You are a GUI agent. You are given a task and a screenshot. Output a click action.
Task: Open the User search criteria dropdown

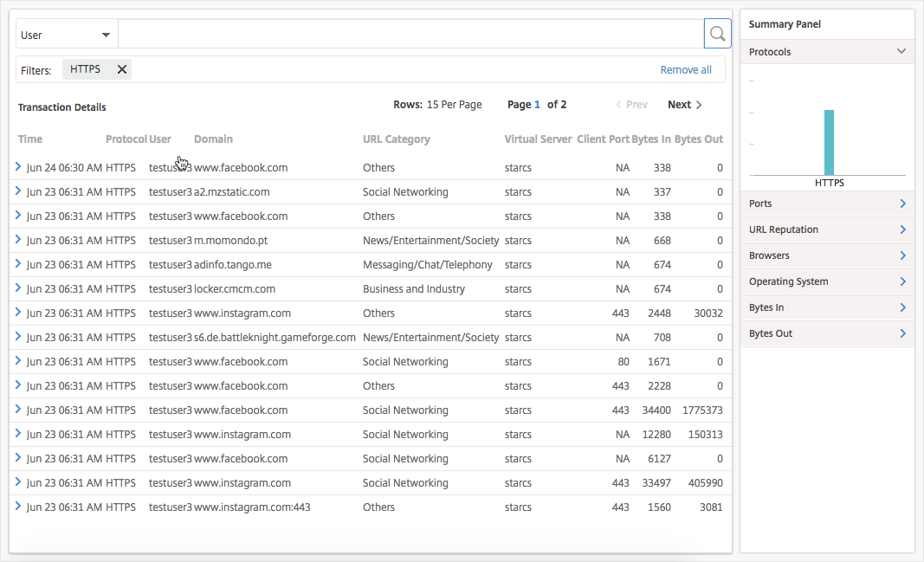point(66,34)
